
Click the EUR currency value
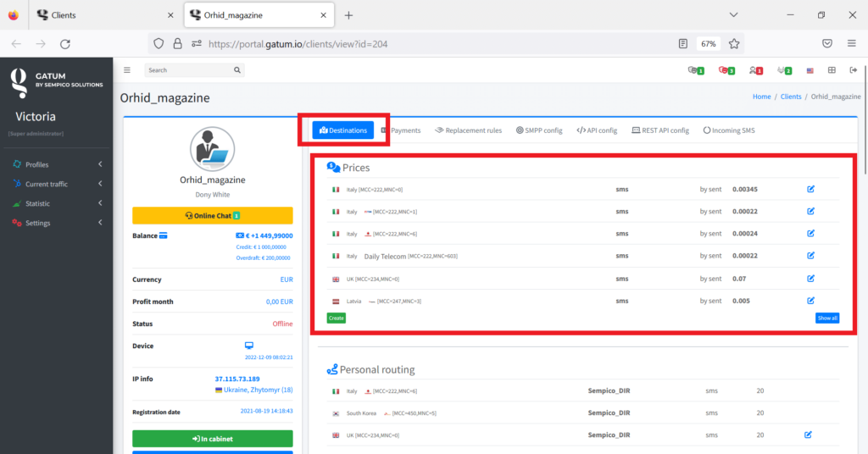coord(287,280)
